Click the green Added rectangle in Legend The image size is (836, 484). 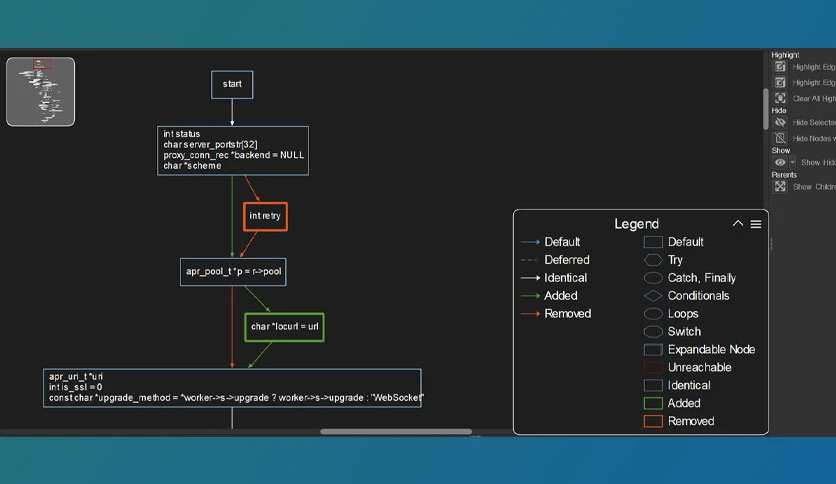(653, 404)
